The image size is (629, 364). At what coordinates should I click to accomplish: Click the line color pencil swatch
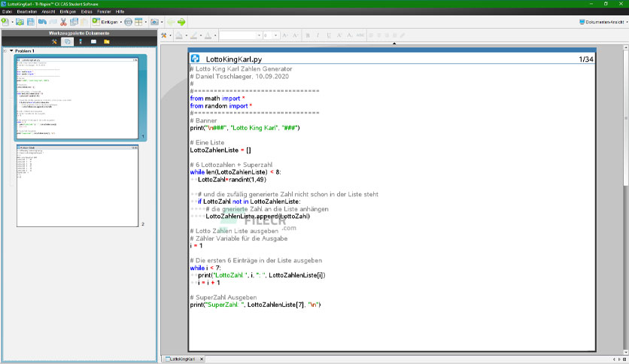point(194,35)
